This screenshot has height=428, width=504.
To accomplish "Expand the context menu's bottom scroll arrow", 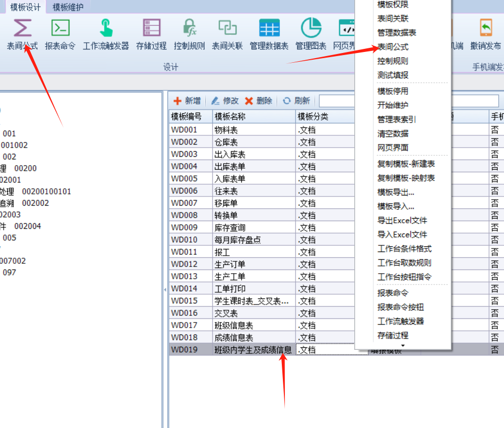I will 403,346.
